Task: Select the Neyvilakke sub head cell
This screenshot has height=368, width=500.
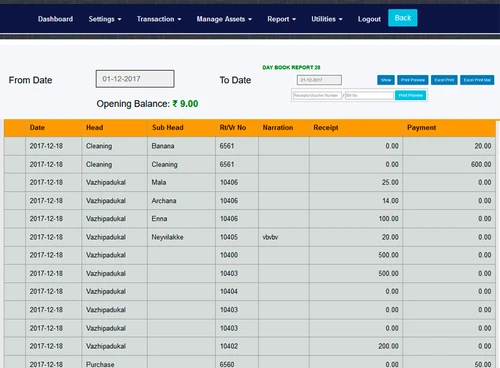Action: tap(181, 237)
